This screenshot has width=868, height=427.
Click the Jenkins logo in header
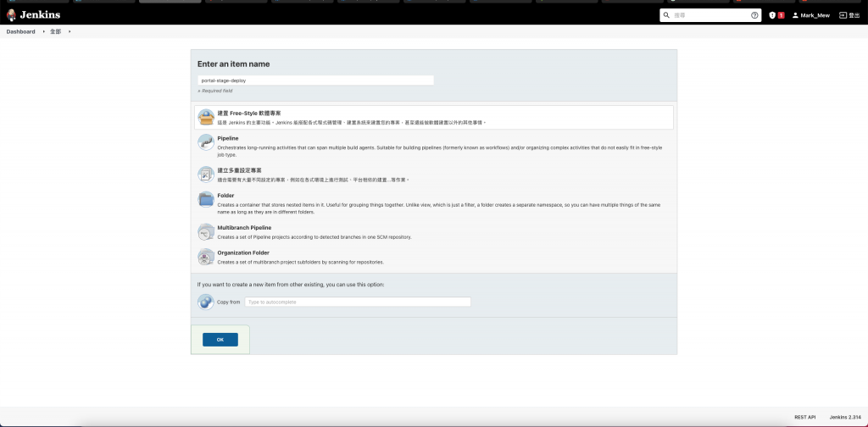point(33,15)
